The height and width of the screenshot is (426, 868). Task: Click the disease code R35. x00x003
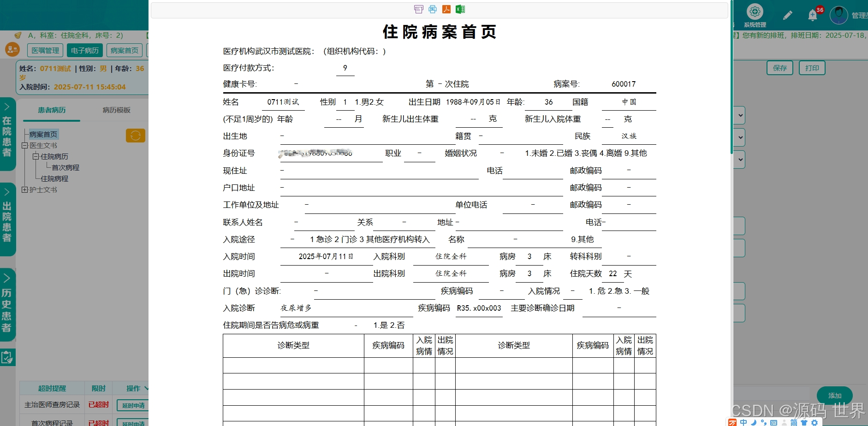coord(479,308)
